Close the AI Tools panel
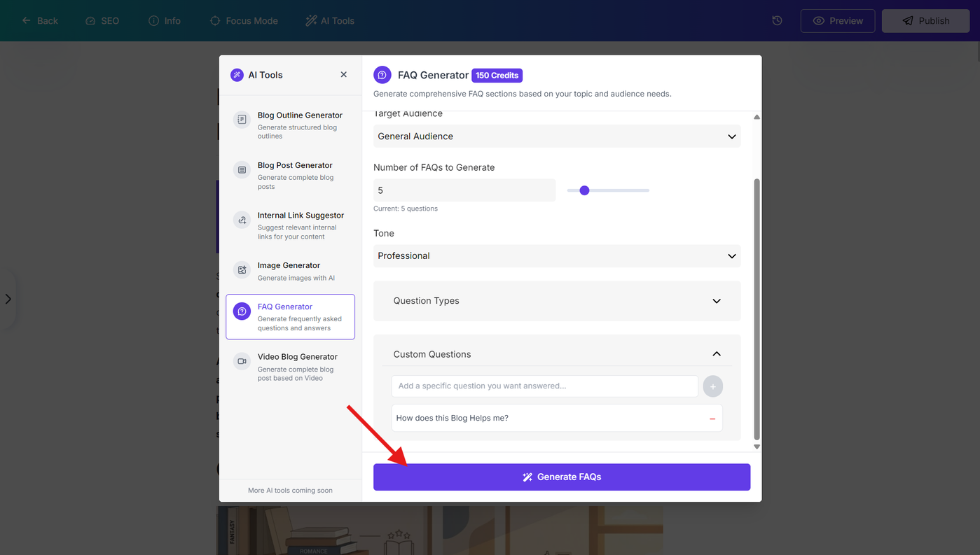The height and width of the screenshot is (555, 980). (x=343, y=74)
